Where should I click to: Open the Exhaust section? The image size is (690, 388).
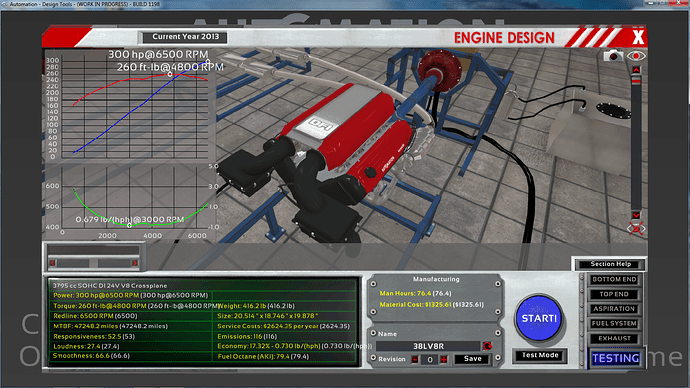point(614,338)
